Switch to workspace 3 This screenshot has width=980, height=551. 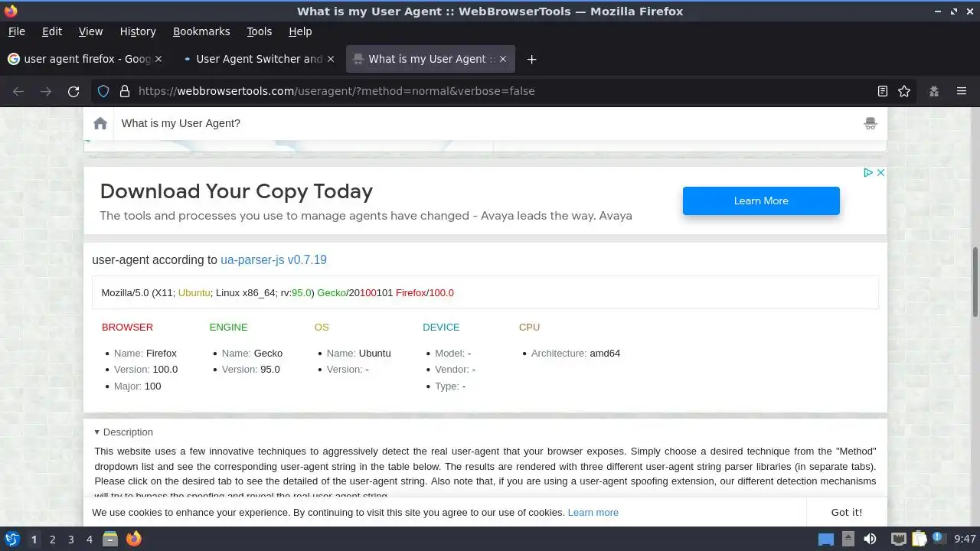70,540
